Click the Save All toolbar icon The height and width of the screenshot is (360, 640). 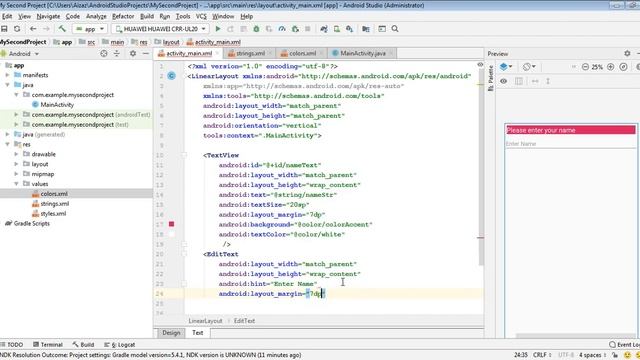4,29
